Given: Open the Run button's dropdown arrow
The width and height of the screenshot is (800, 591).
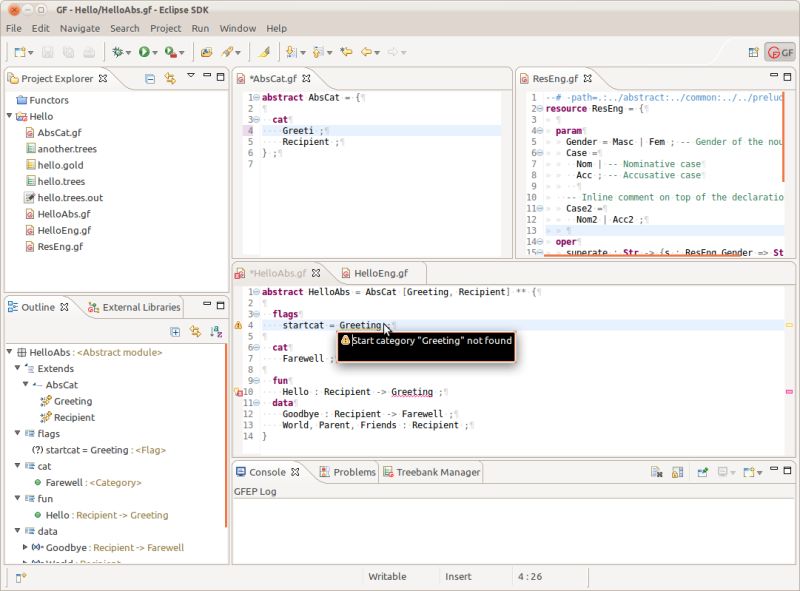Looking at the screenshot, I should (155, 53).
